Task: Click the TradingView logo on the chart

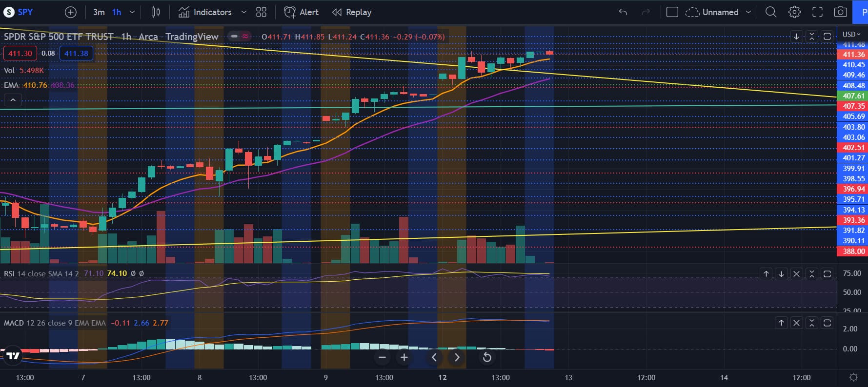Action: [x=13, y=356]
